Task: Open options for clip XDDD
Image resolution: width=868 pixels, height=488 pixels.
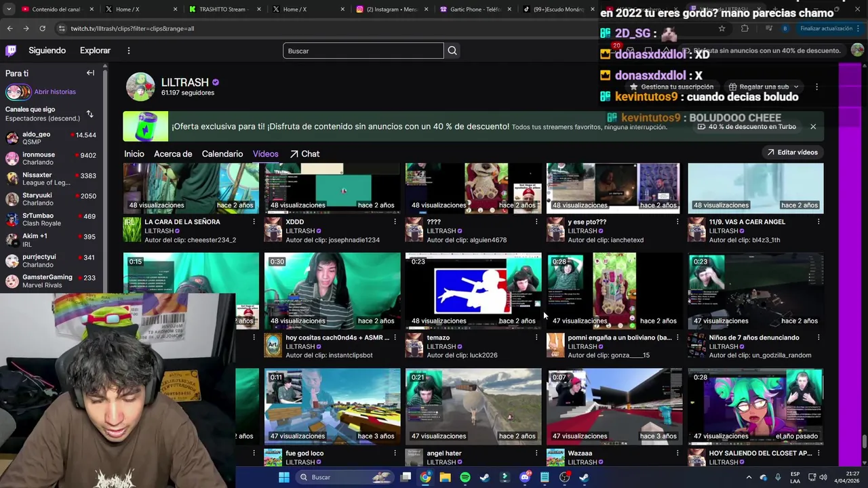Action: (x=395, y=222)
